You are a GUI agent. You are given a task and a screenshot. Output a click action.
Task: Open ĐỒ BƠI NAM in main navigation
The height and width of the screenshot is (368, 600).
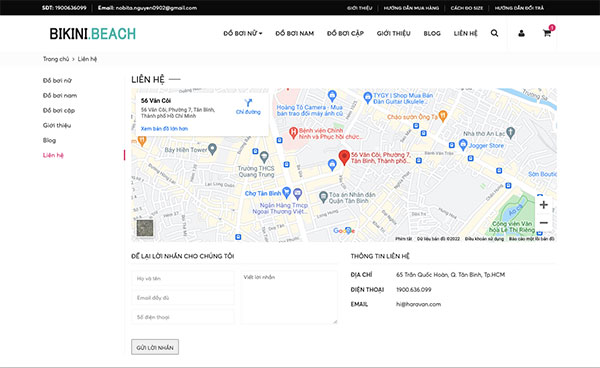point(295,34)
